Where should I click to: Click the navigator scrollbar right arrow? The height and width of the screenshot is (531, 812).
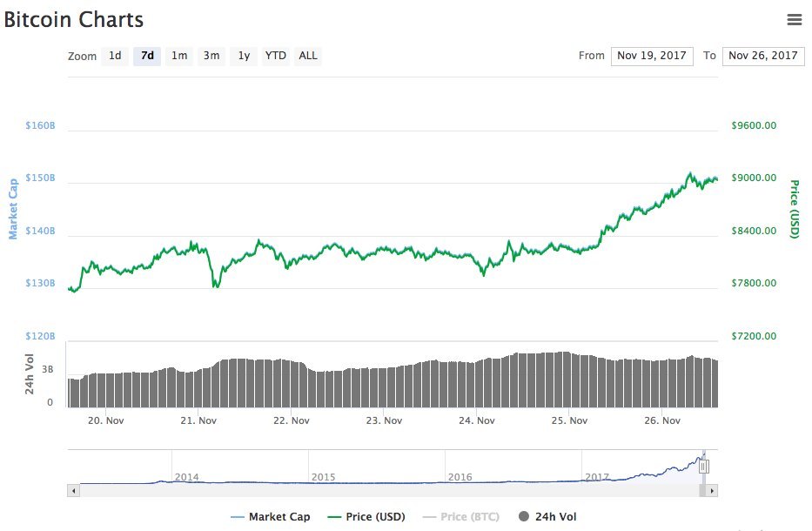tap(713, 491)
